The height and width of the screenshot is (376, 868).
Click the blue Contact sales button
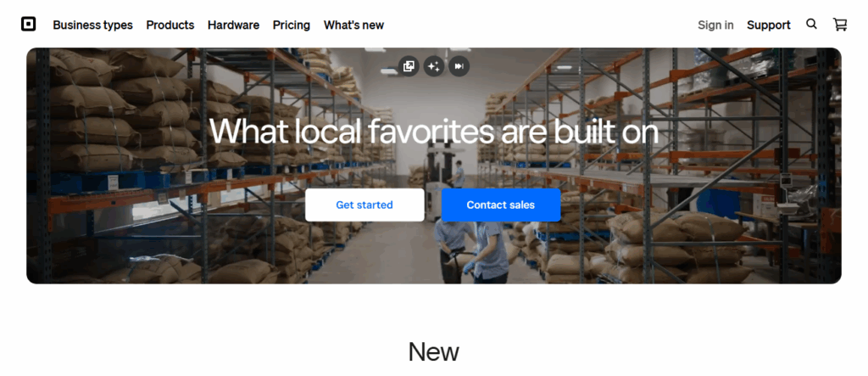[500, 205]
